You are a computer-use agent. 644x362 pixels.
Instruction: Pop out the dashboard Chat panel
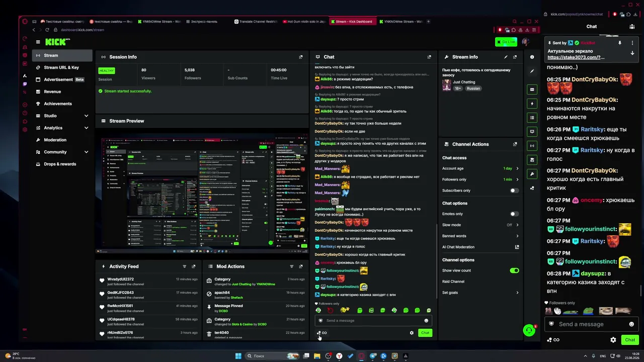[x=429, y=57]
